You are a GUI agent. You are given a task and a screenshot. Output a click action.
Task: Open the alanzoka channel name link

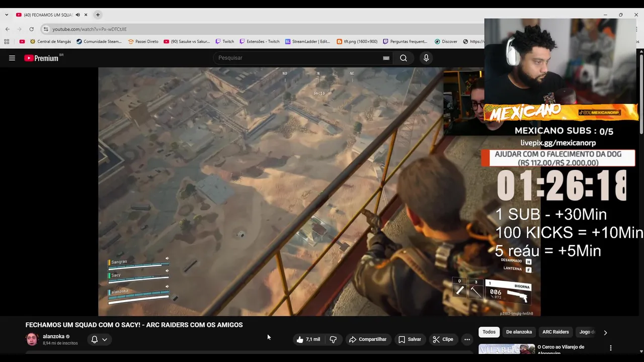[53, 336]
